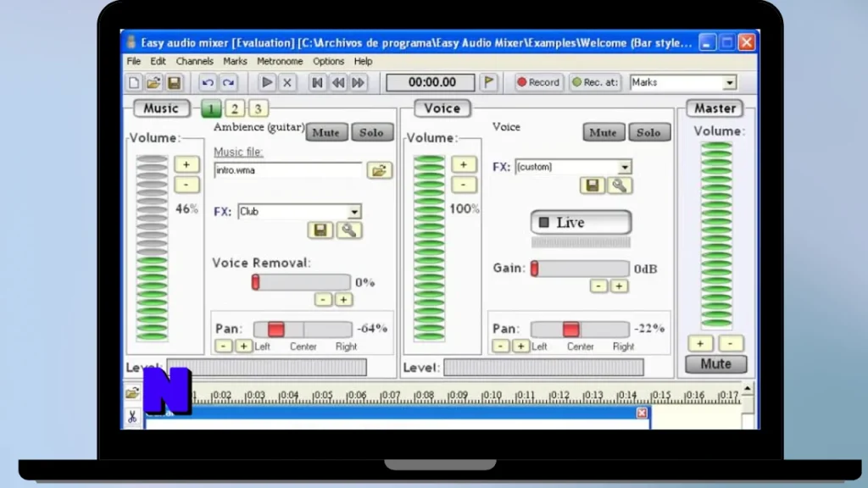Mute the Voice channel
This screenshot has width=868, height=488.
pyautogui.click(x=603, y=132)
